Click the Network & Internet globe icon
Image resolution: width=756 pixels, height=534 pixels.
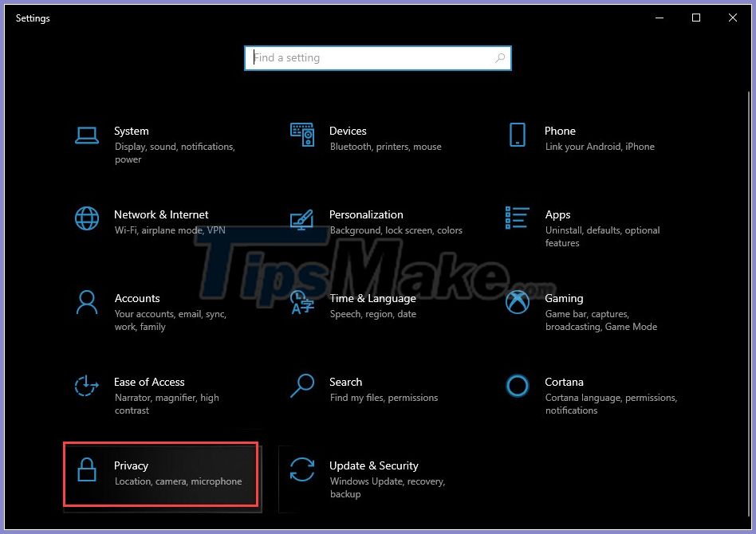(x=87, y=219)
